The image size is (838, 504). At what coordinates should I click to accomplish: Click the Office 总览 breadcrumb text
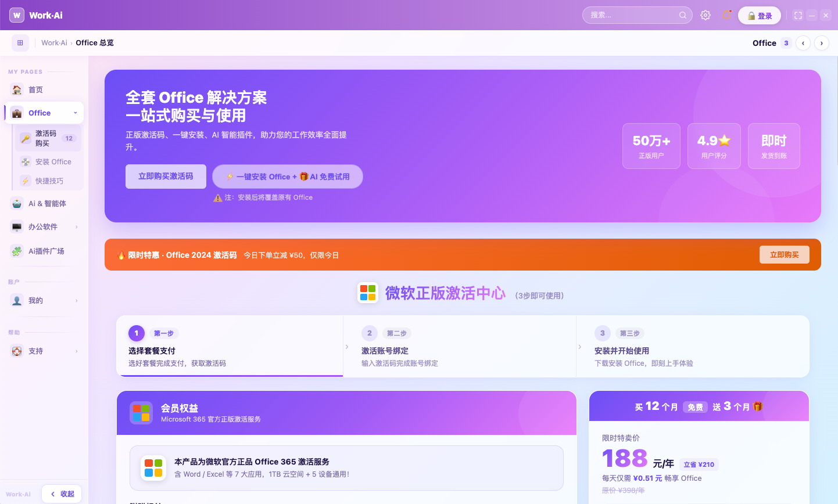(95, 43)
